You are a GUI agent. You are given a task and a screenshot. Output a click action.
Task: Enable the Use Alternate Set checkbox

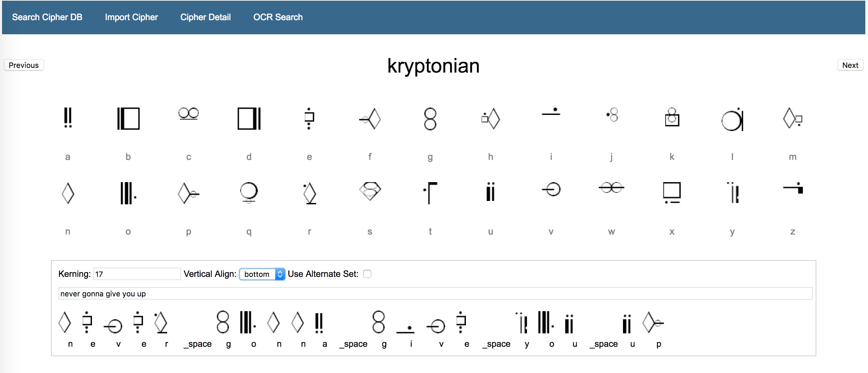coord(367,274)
